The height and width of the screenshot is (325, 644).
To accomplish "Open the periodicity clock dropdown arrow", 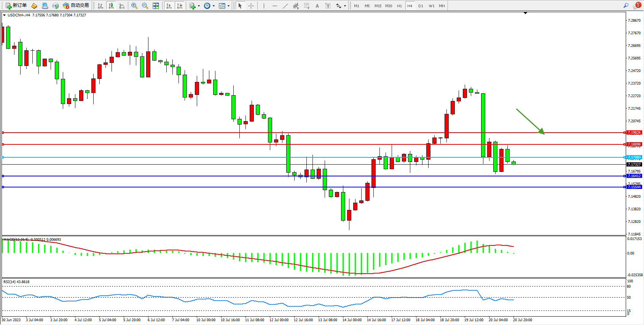I will pos(214,6).
